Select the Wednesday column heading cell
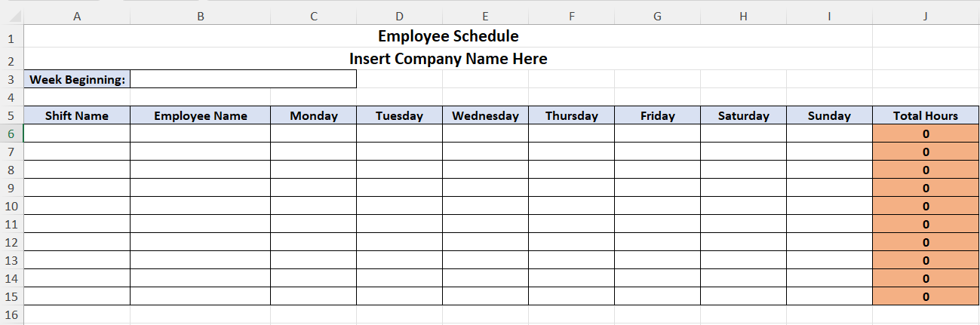Image resolution: width=980 pixels, height=325 pixels. [485, 115]
